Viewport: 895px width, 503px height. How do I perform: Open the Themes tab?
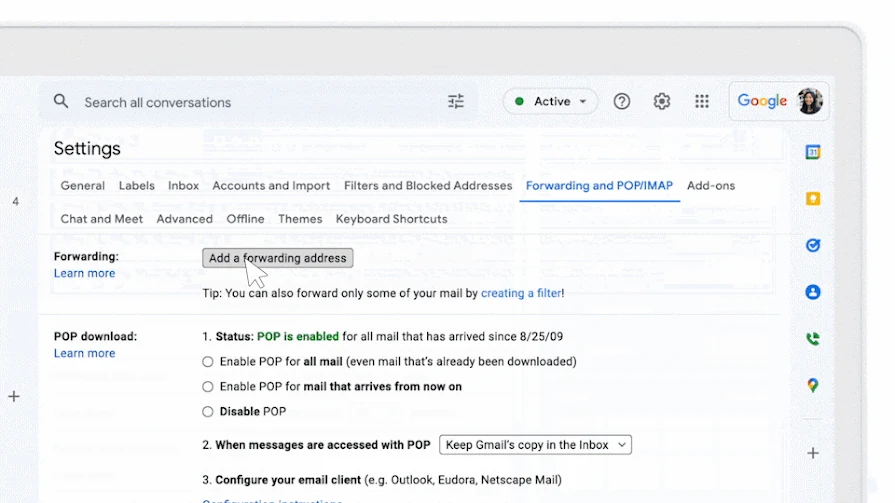coord(300,219)
